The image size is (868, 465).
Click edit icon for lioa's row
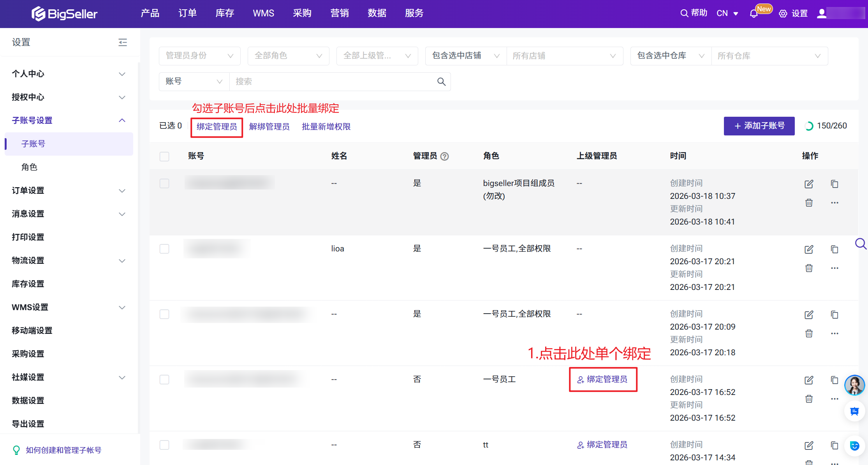(x=809, y=249)
